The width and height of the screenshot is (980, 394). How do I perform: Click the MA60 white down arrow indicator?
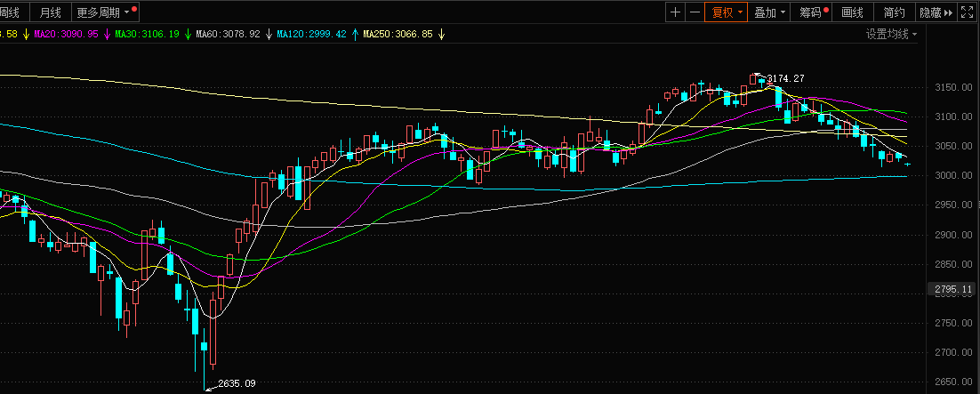[269, 34]
